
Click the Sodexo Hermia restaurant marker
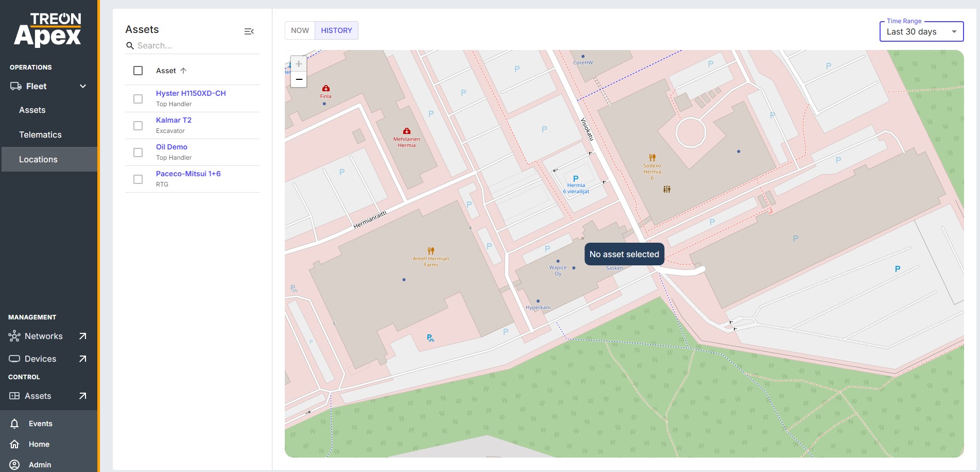(652, 158)
